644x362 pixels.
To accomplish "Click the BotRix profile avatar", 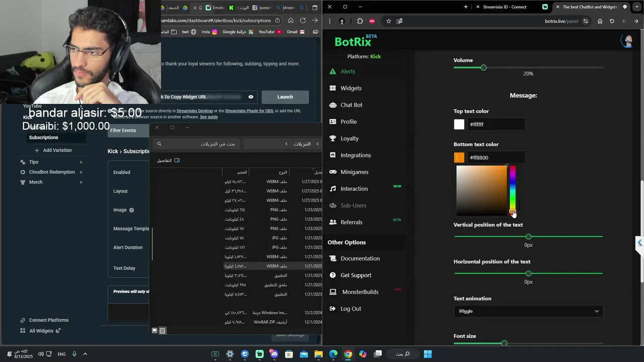I will 627,41.
